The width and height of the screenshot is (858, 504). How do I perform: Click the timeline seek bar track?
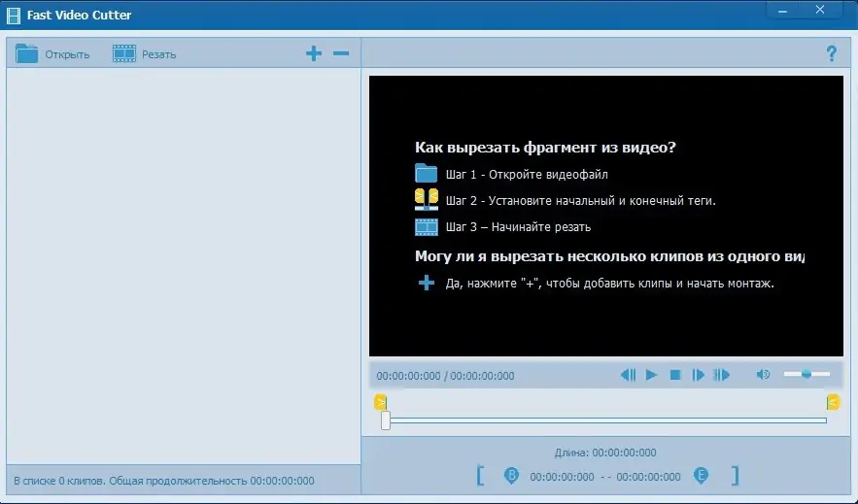pyautogui.click(x=607, y=420)
